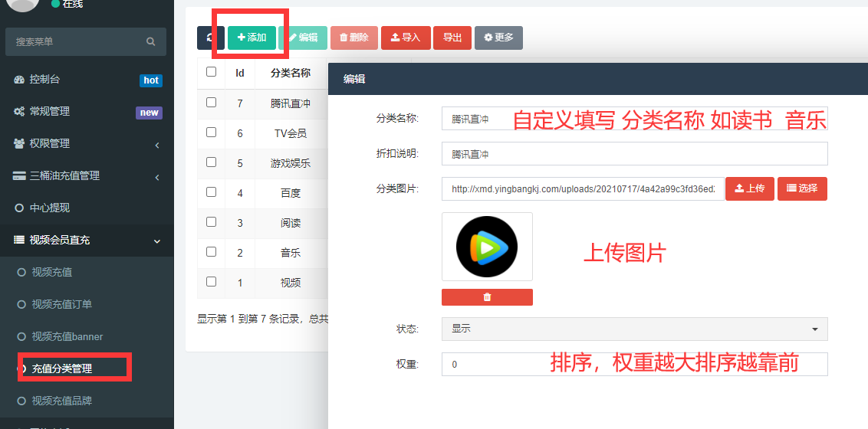
Task: Click the 上传 upload button
Action: pos(749,188)
